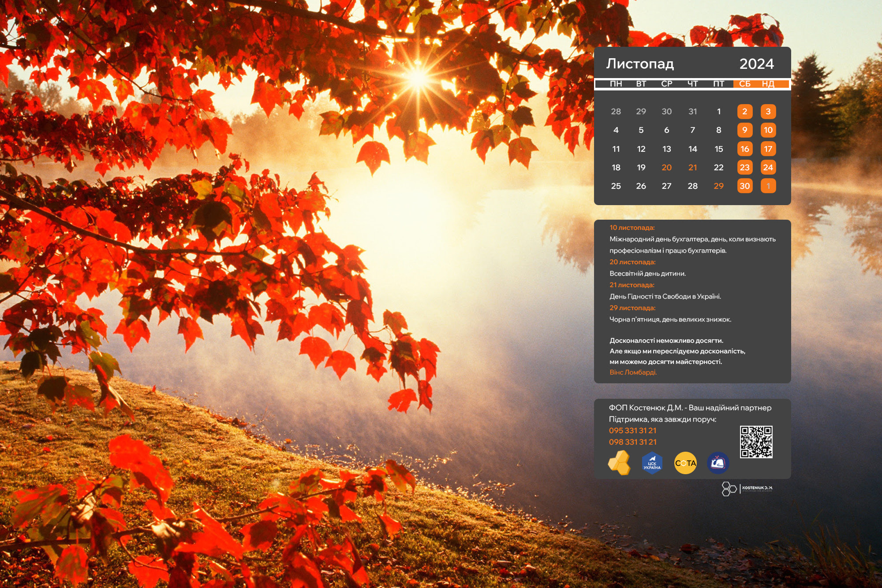This screenshot has height=588, width=882.
Task: Click 'ФОП Костенюк Д.М. - Ваш надійний партнер' line
Action: tap(690, 408)
